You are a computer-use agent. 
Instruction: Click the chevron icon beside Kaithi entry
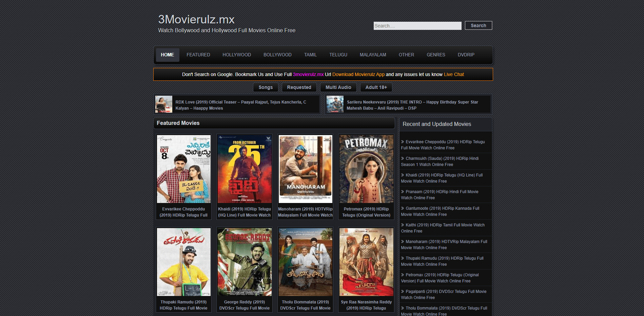click(x=403, y=225)
